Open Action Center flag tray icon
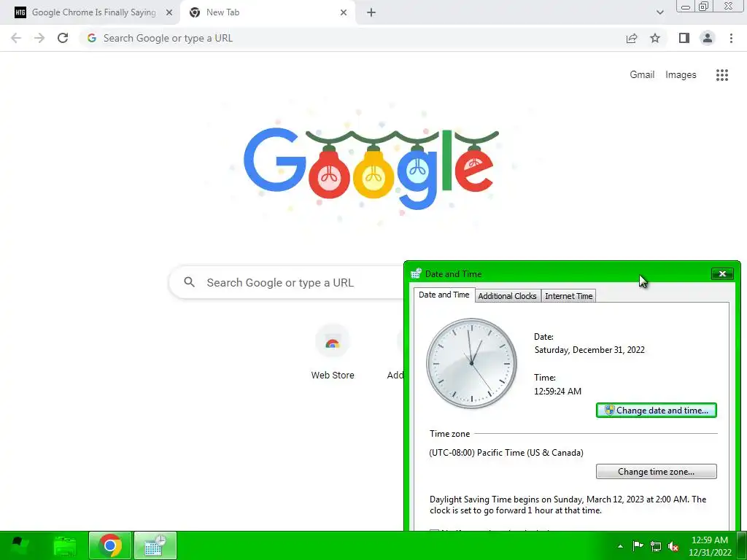The image size is (747, 560). 638,546
